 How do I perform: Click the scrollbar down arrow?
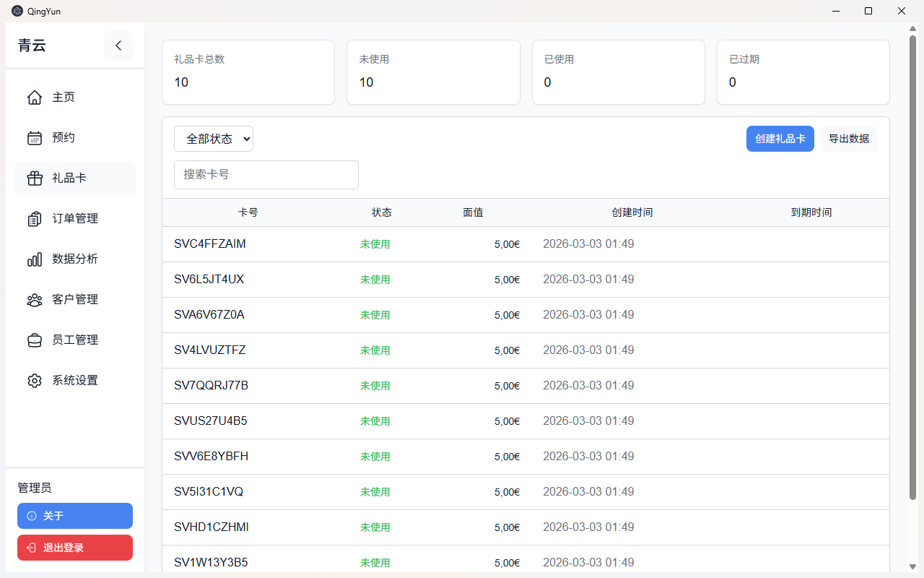click(x=912, y=566)
